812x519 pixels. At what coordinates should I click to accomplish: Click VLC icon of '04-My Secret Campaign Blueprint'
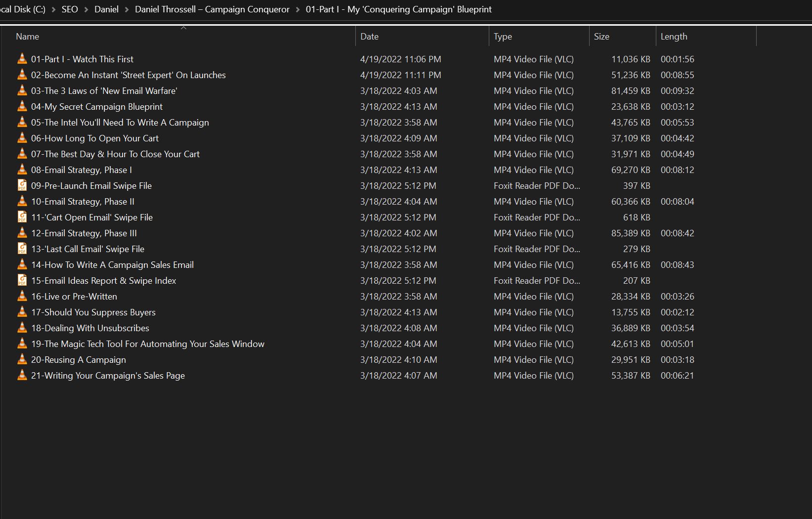point(22,106)
